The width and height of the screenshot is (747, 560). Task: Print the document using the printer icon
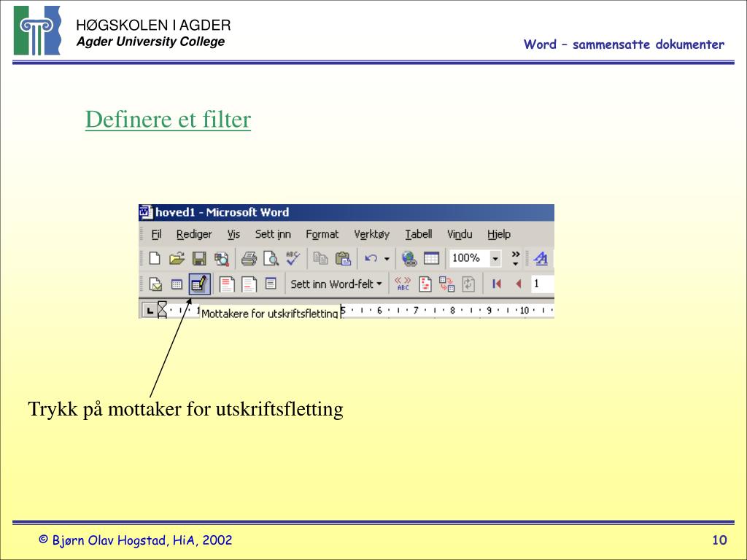tap(249, 259)
